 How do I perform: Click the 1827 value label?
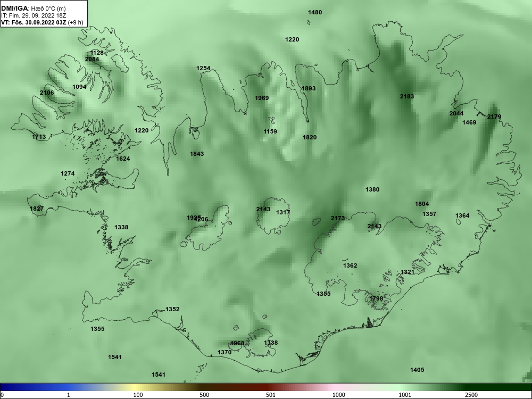pos(37,209)
